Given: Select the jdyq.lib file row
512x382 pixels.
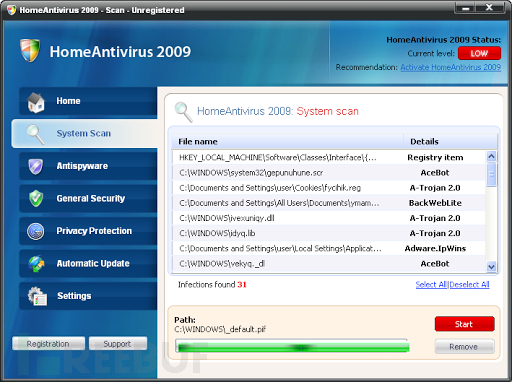Looking at the screenshot, I should pos(329,233).
